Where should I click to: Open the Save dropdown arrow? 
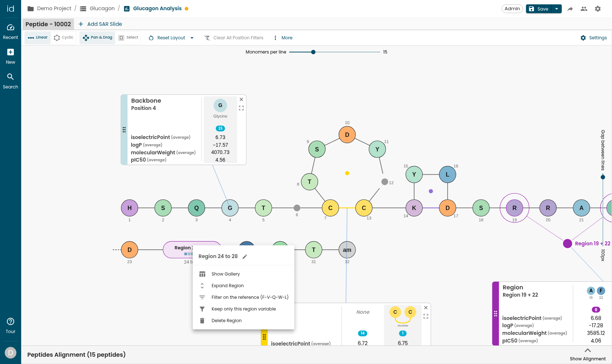pyautogui.click(x=557, y=9)
